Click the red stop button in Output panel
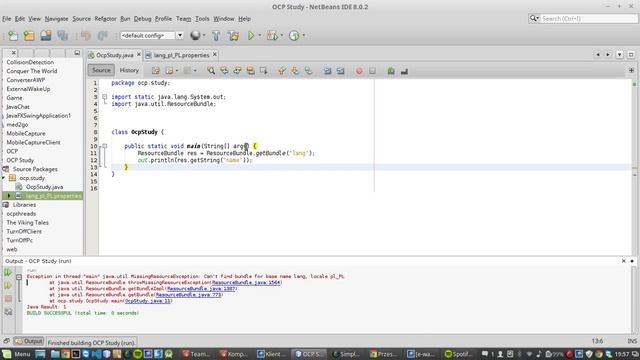The width and height of the screenshot is (640, 360). pos(8,299)
